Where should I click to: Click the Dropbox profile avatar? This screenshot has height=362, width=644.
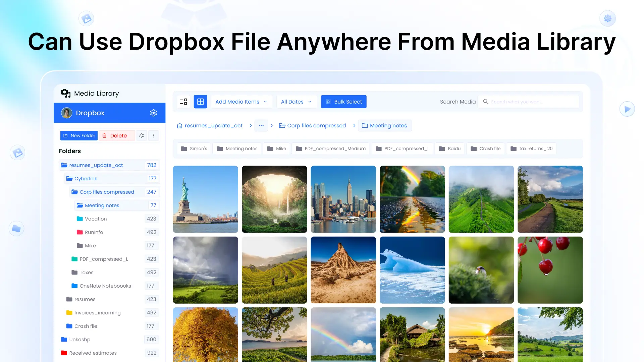coord(67,113)
